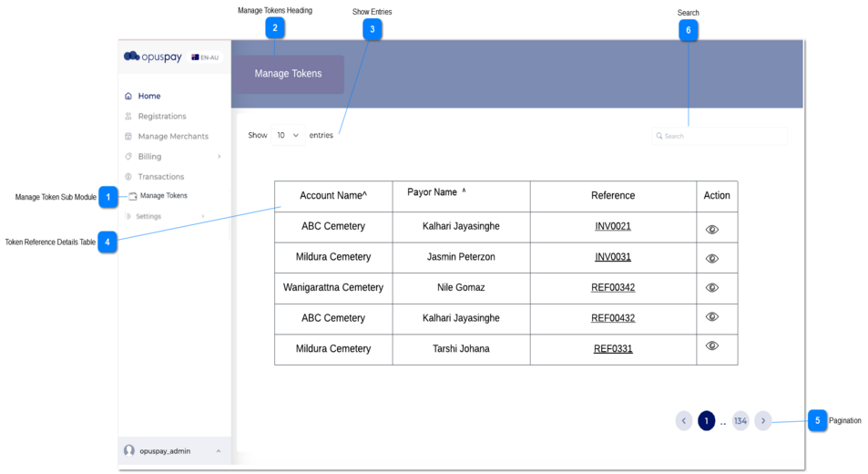This screenshot has width=868, height=474.
Task: Click the Jasmin Peterzon cell
Action: (x=461, y=257)
